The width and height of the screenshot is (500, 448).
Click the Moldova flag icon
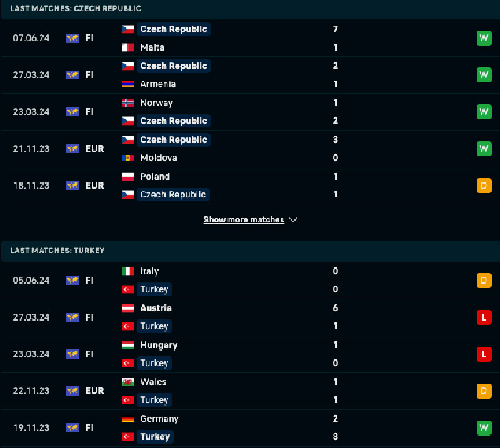pos(127,158)
